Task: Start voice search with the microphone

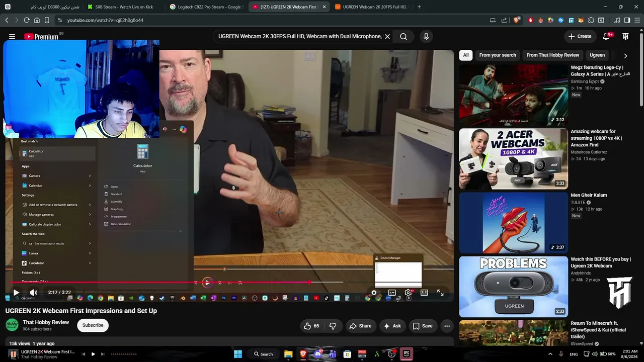Action: pyautogui.click(x=426, y=36)
